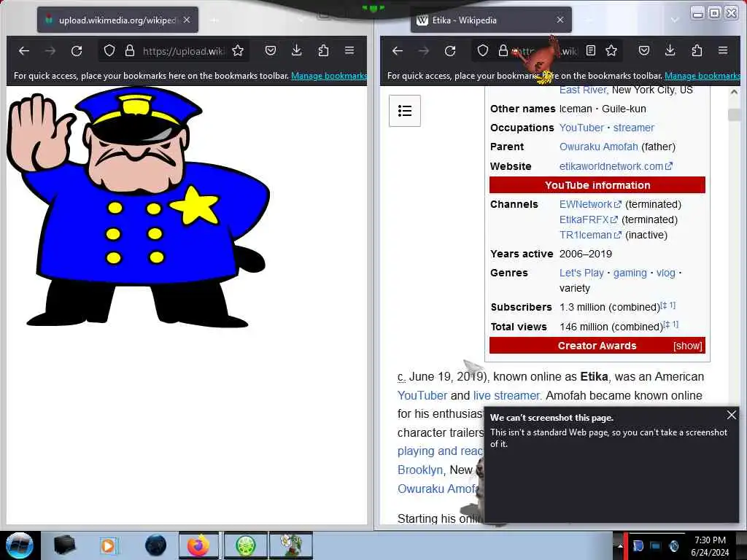
Task: Bookmark the upload.wikimedia page with star
Action: 238,50
